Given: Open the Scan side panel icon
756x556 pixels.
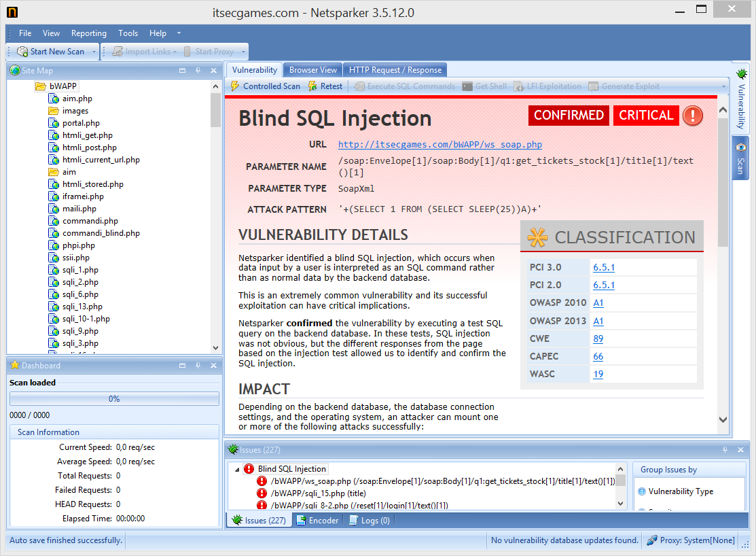Looking at the screenshot, I should coord(741,147).
